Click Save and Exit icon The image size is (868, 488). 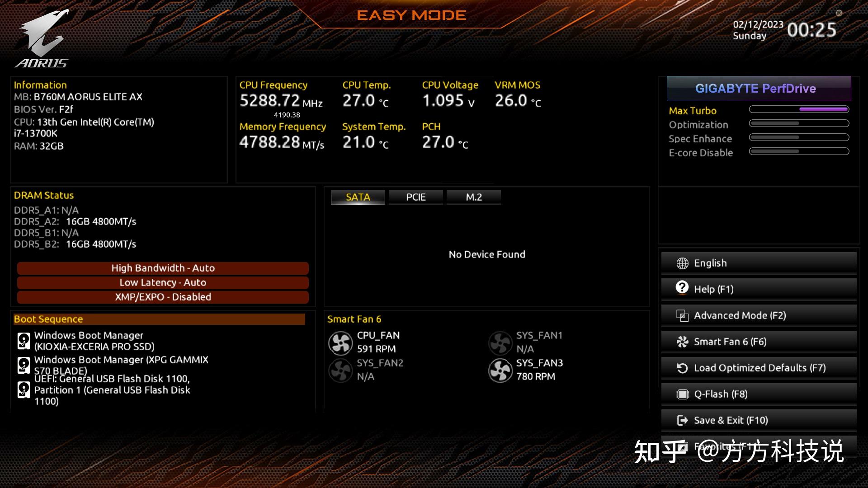tap(681, 420)
